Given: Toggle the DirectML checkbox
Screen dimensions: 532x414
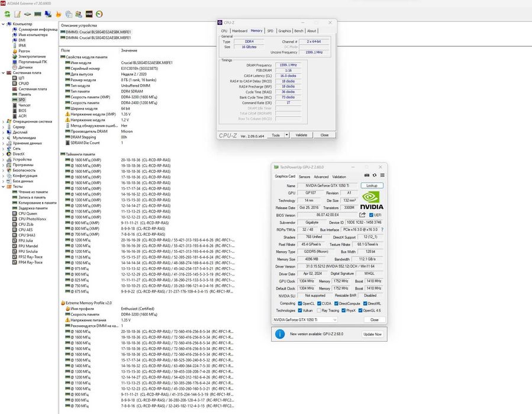Looking at the screenshot, I should click(x=365, y=304).
